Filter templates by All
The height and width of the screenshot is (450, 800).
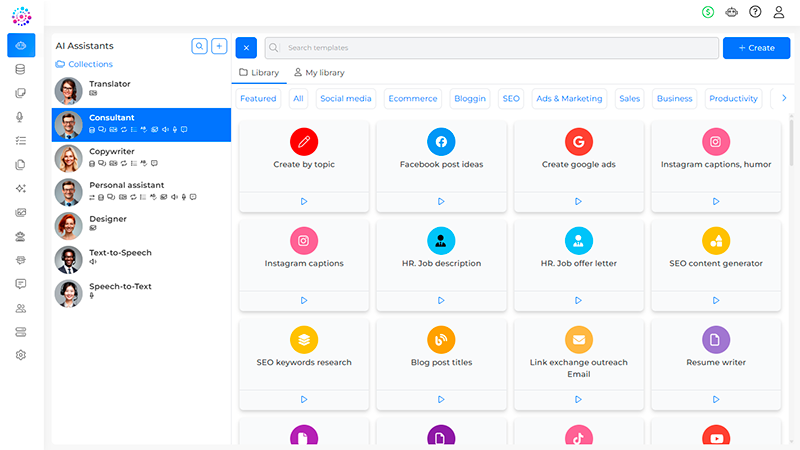point(298,98)
